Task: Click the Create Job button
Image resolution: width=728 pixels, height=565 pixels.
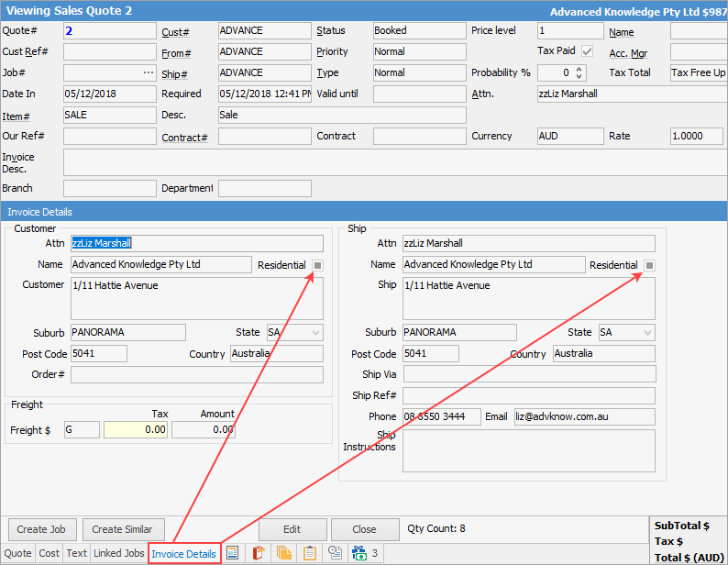Action: pyautogui.click(x=42, y=529)
